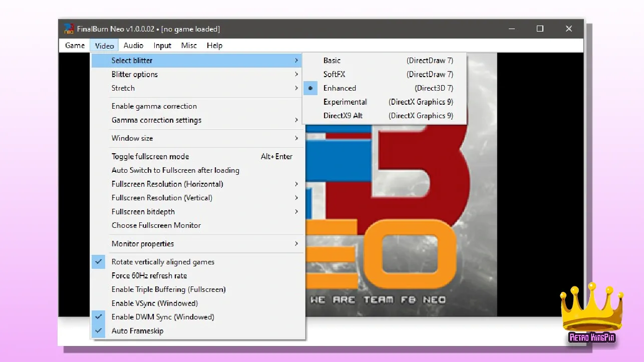This screenshot has width=644, height=362.
Task: Maximize the FinalBurn Neo window
Action: (540, 29)
